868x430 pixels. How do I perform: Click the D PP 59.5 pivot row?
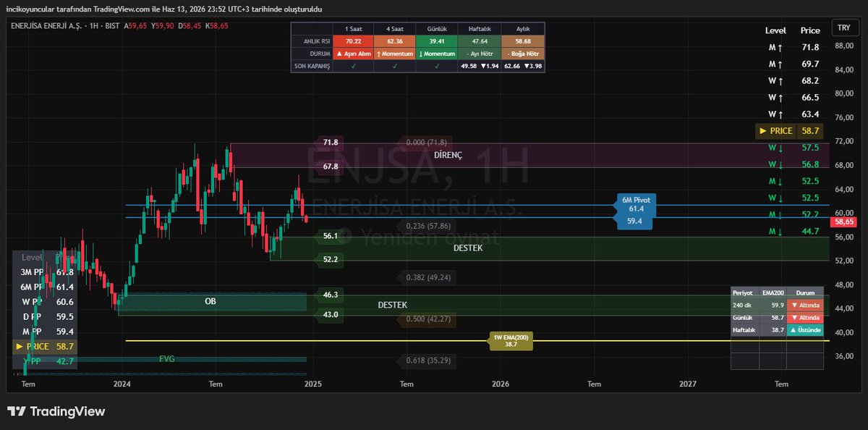click(x=46, y=316)
